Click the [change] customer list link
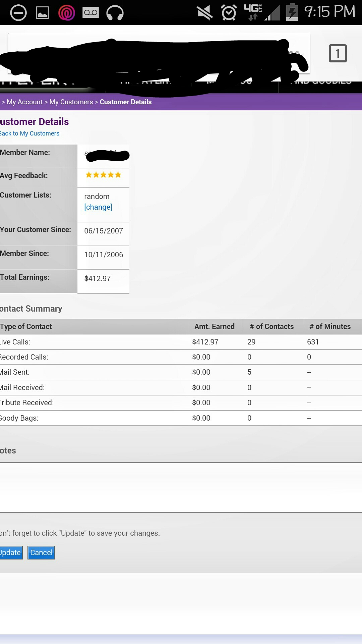The width and height of the screenshot is (362, 644). 98,207
